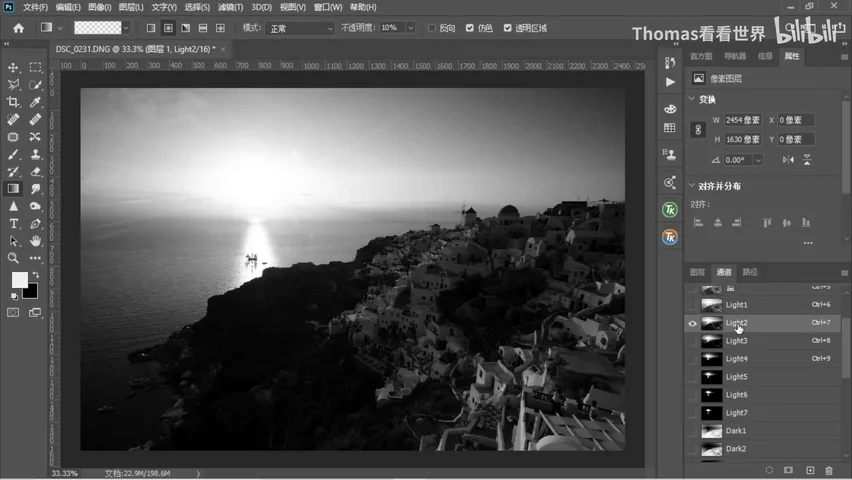Open the orange-blue TK panel icon

670,237
